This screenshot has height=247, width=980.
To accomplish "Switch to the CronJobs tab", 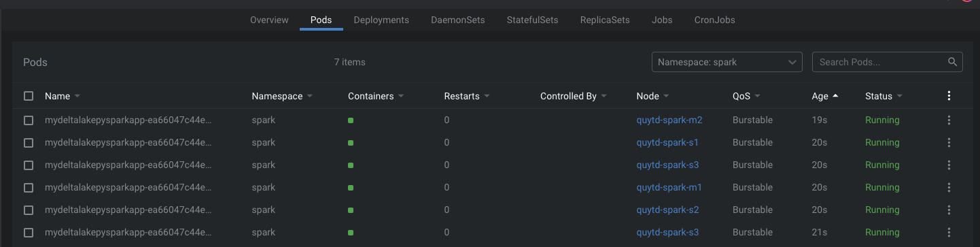I will [x=714, y=20].
